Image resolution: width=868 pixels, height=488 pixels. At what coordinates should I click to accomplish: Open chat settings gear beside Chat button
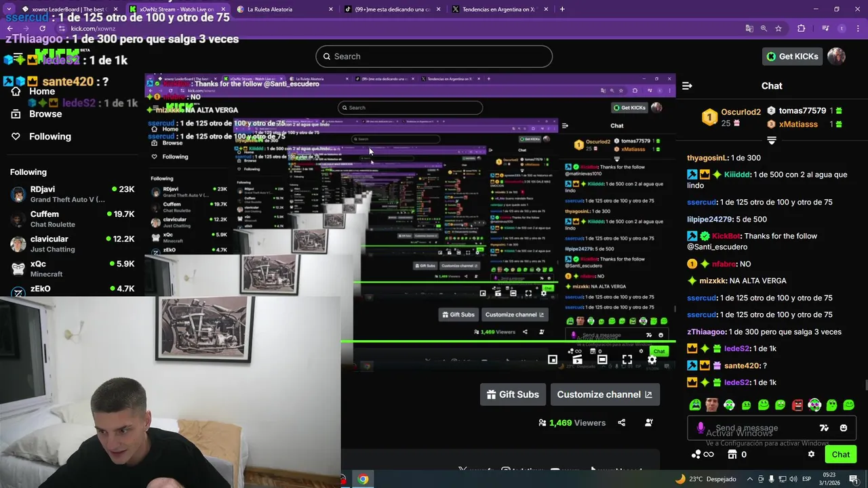(x=811, y=455)
